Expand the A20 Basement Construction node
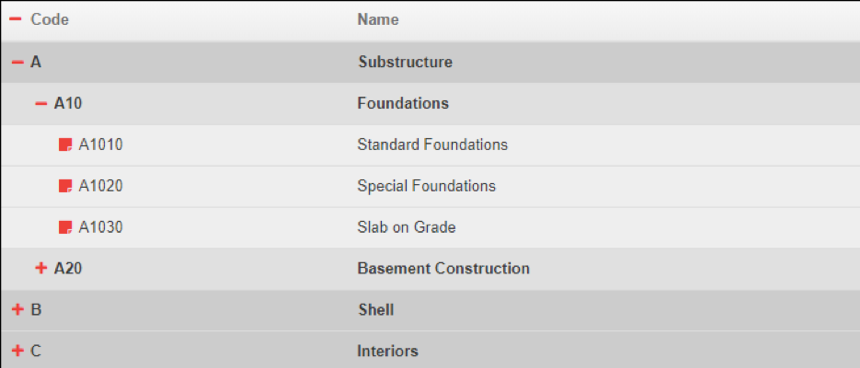The height and width of the screenshot is (368, 860). pos(41,268)
